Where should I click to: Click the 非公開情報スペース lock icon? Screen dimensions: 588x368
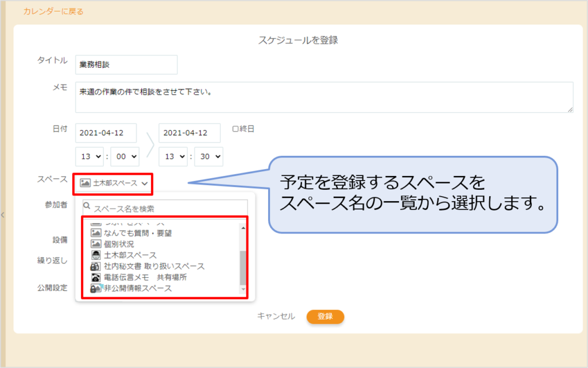(95, 288)
